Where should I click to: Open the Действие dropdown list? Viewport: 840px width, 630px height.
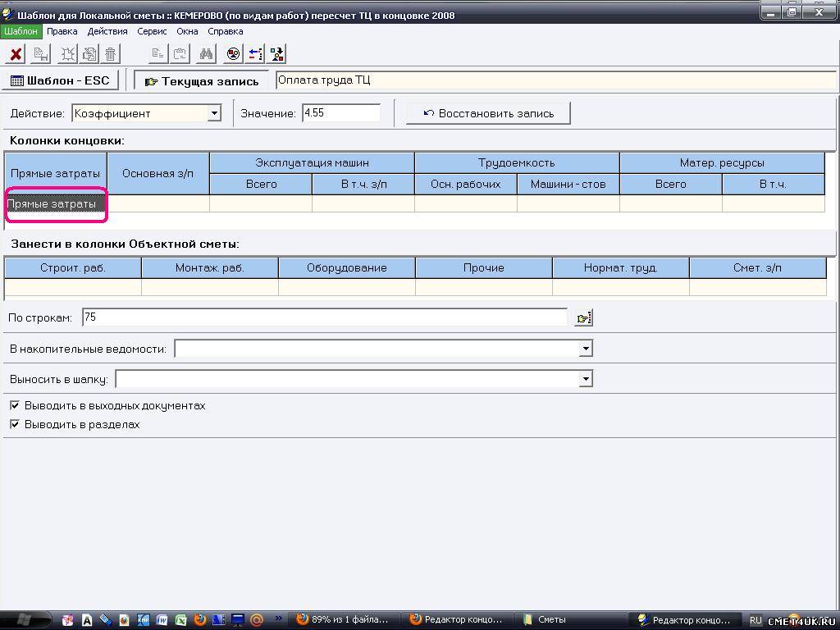[214, 113]
